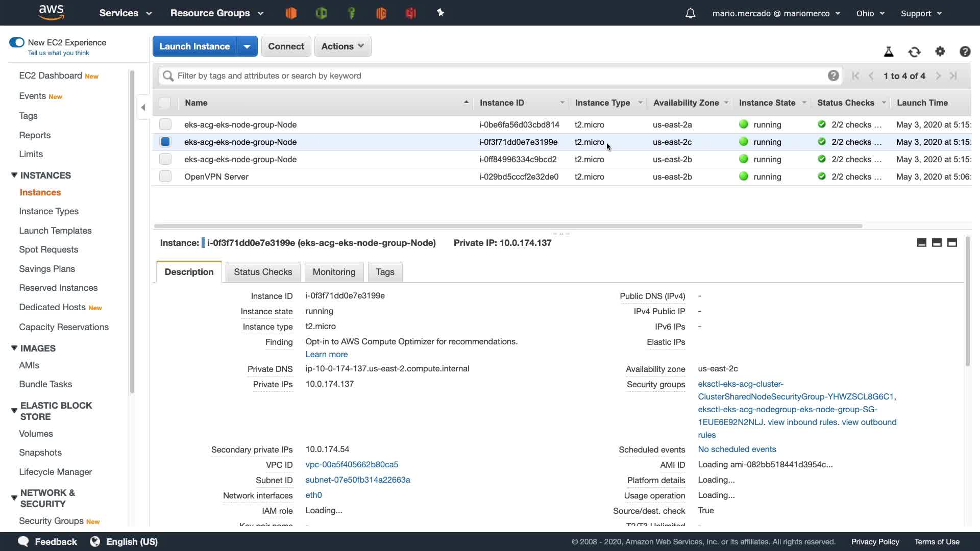980x551 pixels.
Task: Open help question mark icon top right
Action: pos(965,52)
